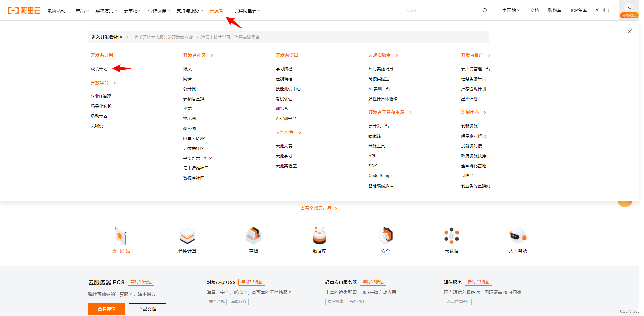Close the developer mega menu

[630, 31]
